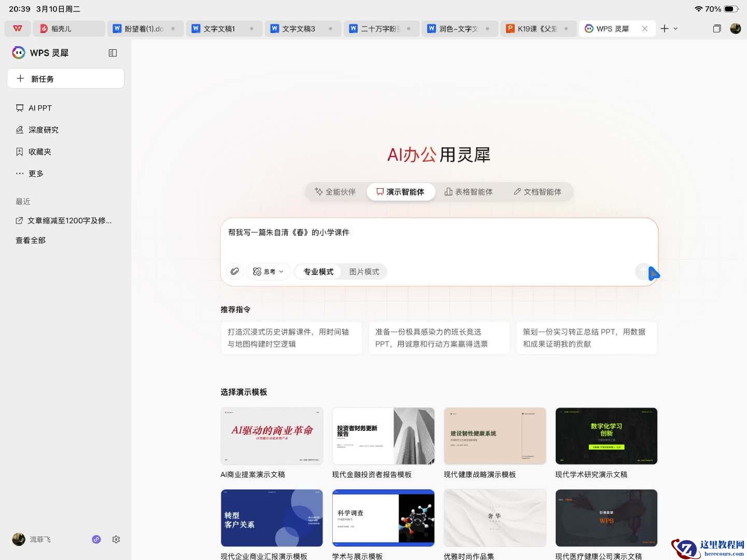Switch to the 全能伙伴 tab
Screen dimensions: 747x560
335,192
